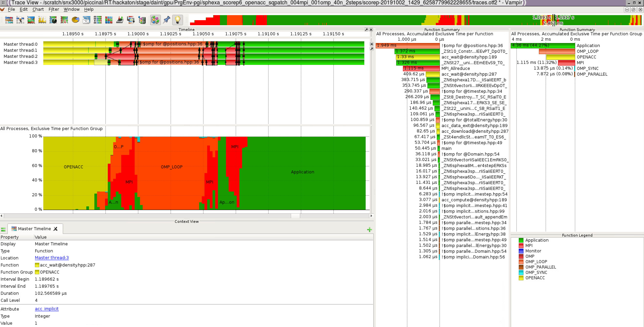Open the Master Timeline chart icon
The image size is (644, 327).
[9, 20]
